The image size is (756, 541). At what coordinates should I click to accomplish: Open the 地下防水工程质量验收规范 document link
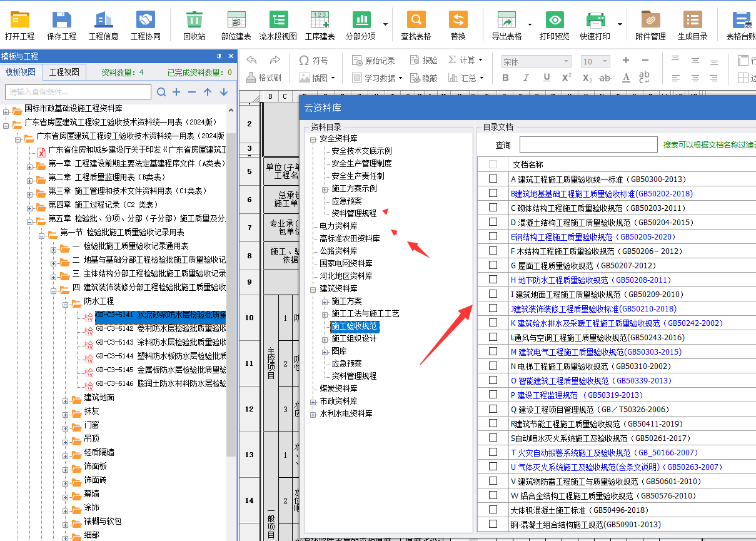coord(563,280)
